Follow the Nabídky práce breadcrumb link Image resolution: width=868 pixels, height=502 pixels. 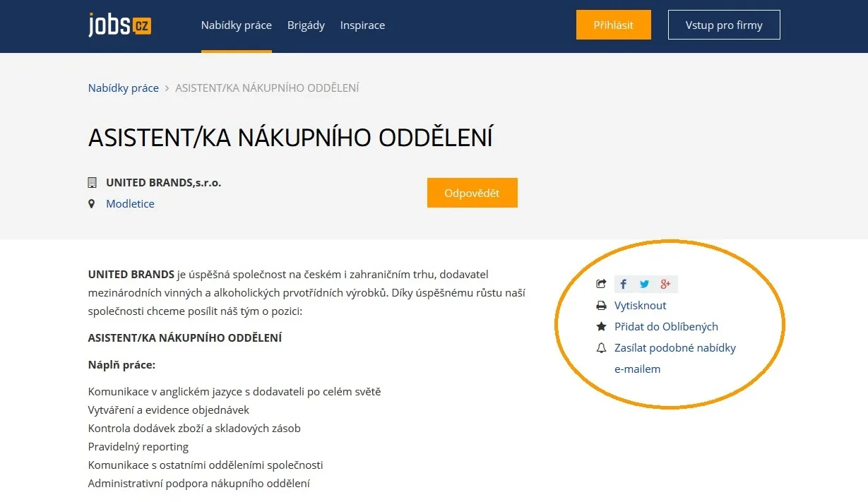pos(124,88)
